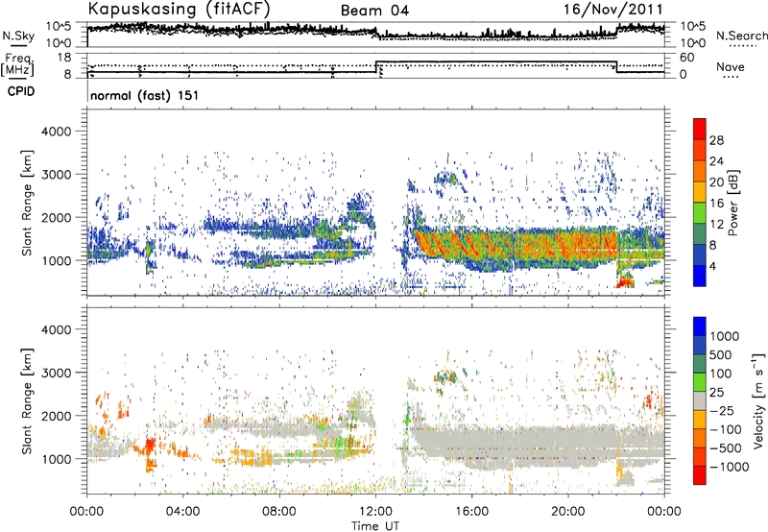Click the 18 frequency axis tick
The width and height of the screenshot is (768, 532).
(64, 58)
